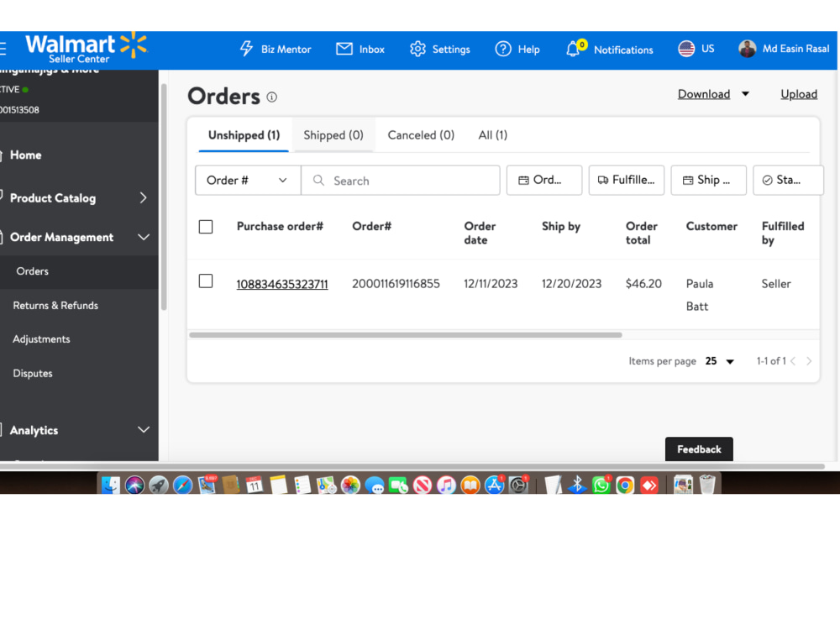Image resolution: width=840 pixels, height=630 pixels.
Task: Open Maps from the dock
Action: tap(326, 485)
